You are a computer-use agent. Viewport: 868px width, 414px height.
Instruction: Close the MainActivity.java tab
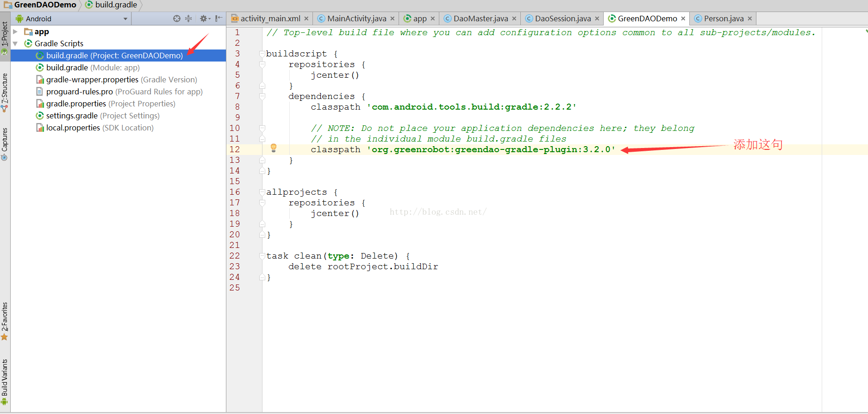(392, 19)
